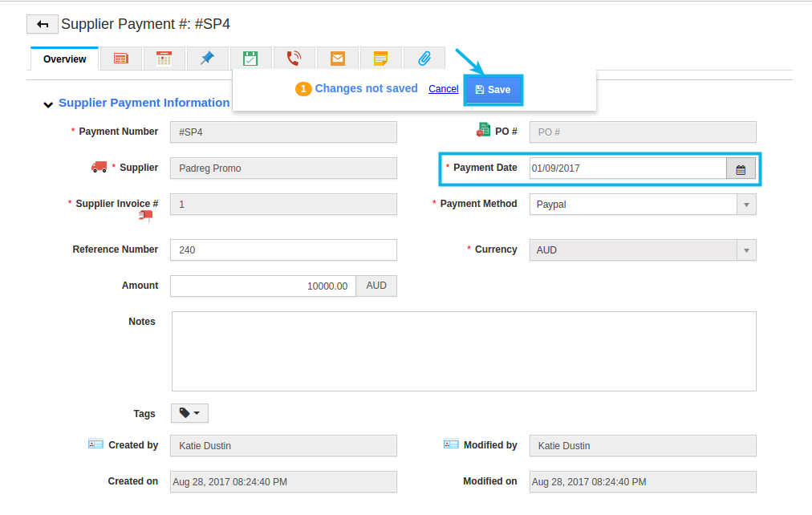Image resolution: width=812 pixels, height=515 pixels.
Task: Open the blue paperclip documents tab
Action: pyautogui.click(x=424, y=59)
